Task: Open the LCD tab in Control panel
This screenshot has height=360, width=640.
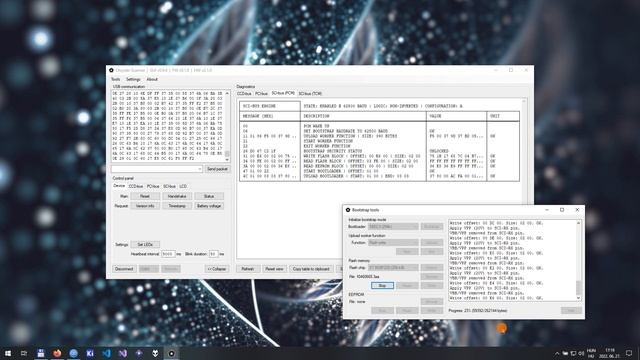Action: (183, 186)
